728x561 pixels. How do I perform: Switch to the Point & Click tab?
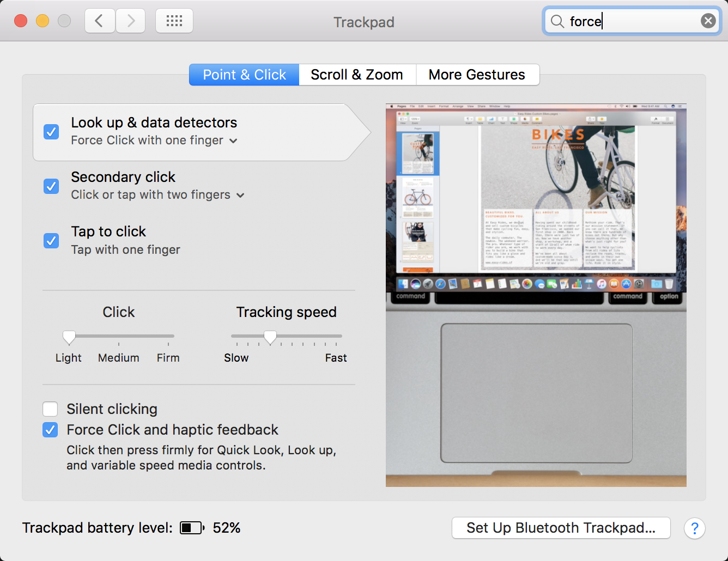tap(244, 75)
